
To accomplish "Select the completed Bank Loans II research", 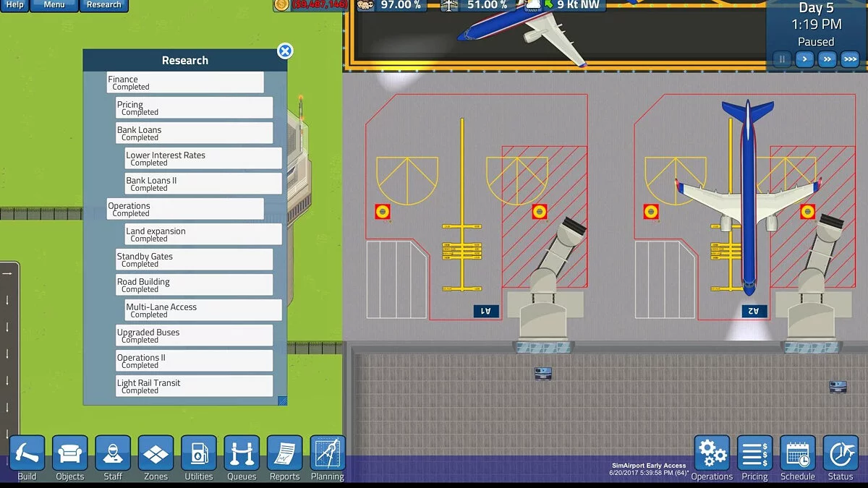I will coord(203,183).
